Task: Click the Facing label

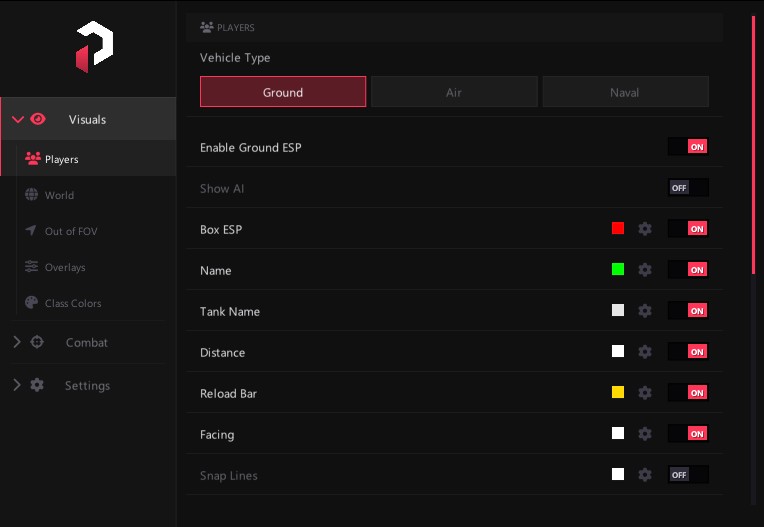Action: click(217, 434)
